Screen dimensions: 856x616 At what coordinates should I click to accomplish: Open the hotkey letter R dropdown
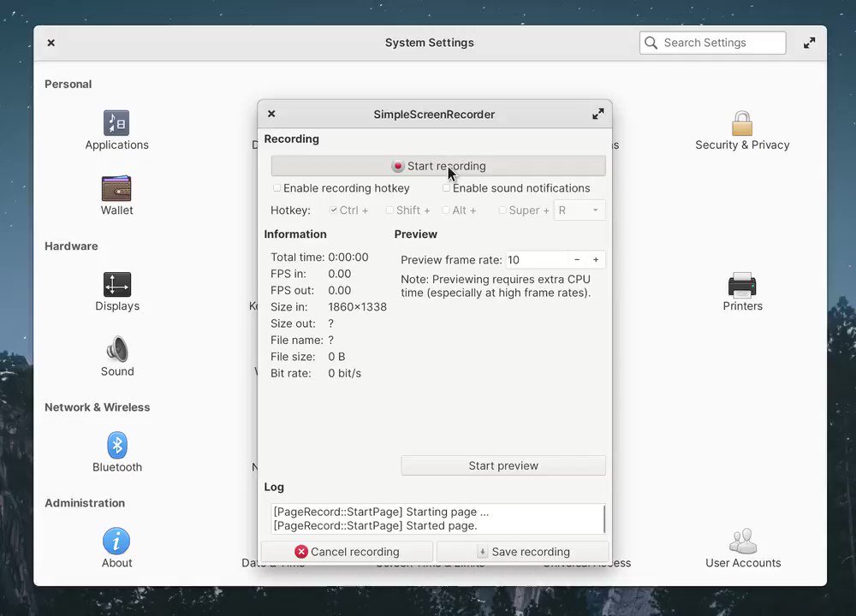(580, 210)
